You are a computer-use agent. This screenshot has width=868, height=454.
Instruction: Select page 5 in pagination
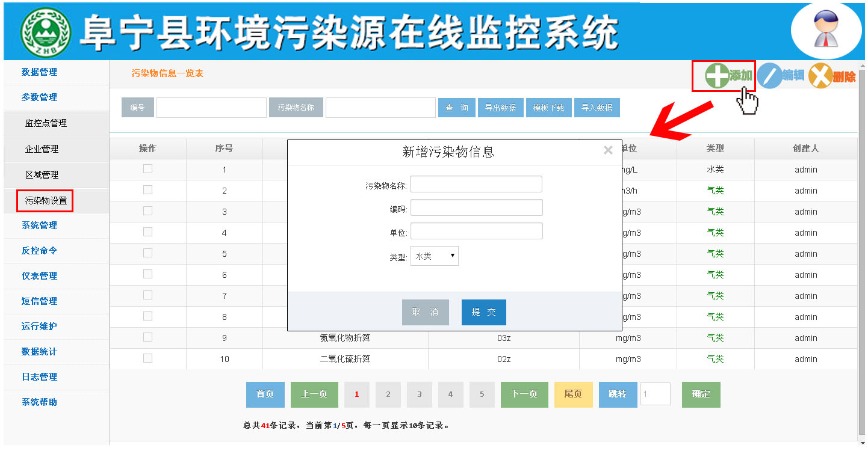pos(482,394)
